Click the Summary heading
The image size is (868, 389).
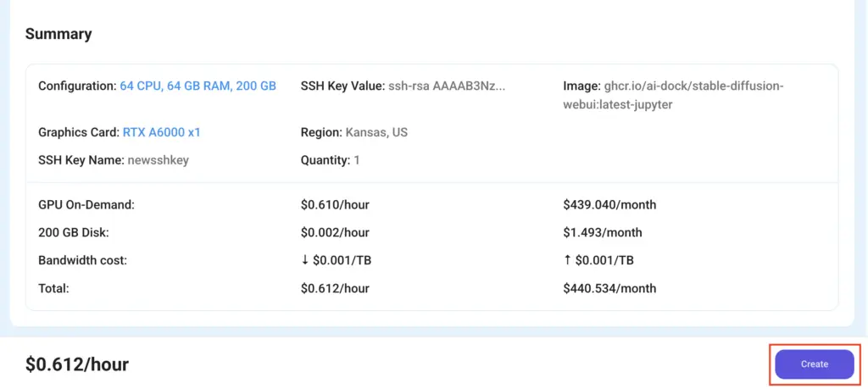(58, 34)
